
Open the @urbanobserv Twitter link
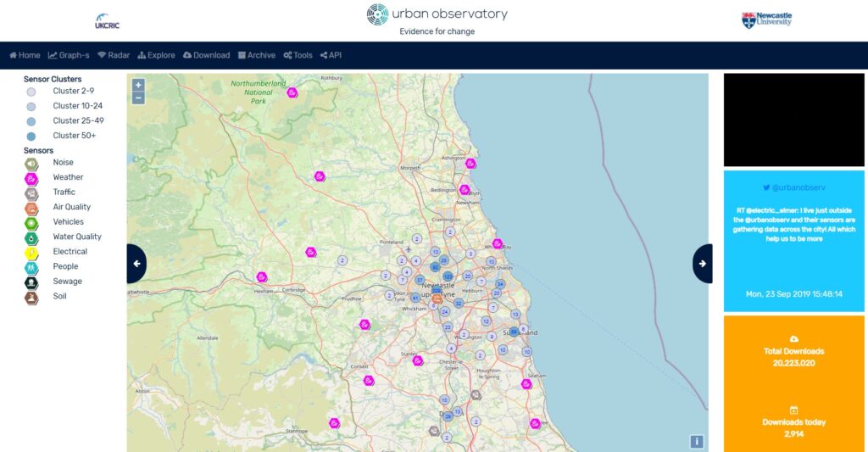(793, 187)
